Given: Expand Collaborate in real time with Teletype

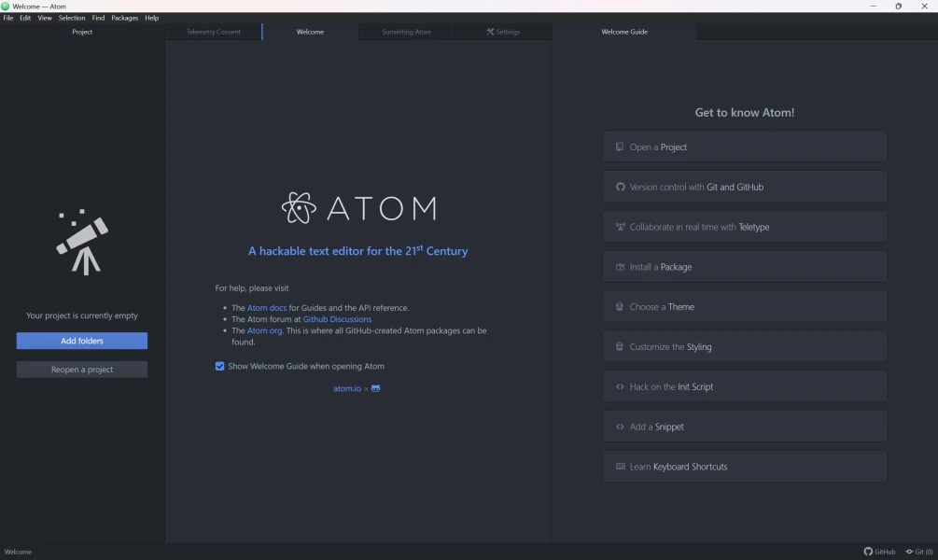Looking at the screenshot, I should click(x=744, y=227).
